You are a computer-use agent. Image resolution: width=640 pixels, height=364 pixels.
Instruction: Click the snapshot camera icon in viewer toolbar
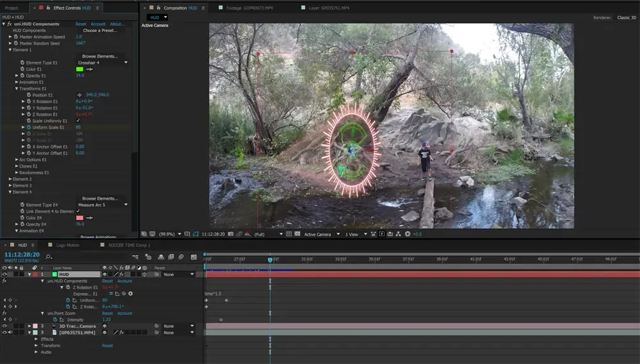230,234
